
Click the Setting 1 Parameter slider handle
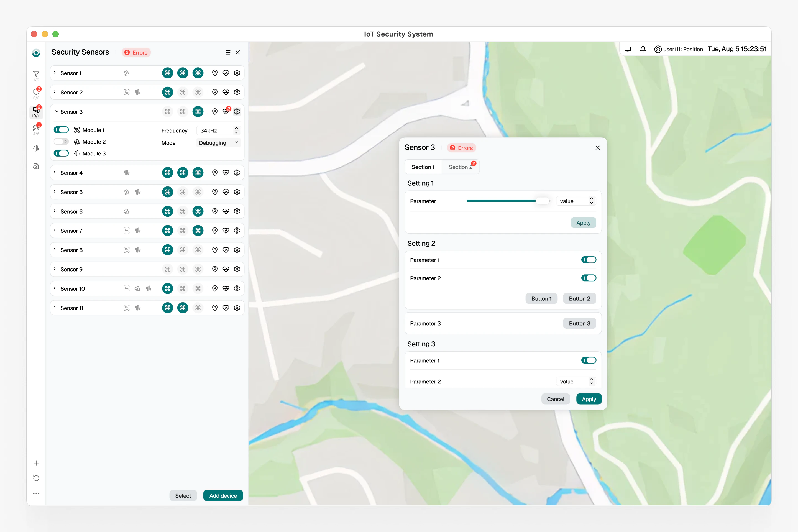[x=543, y=201]
